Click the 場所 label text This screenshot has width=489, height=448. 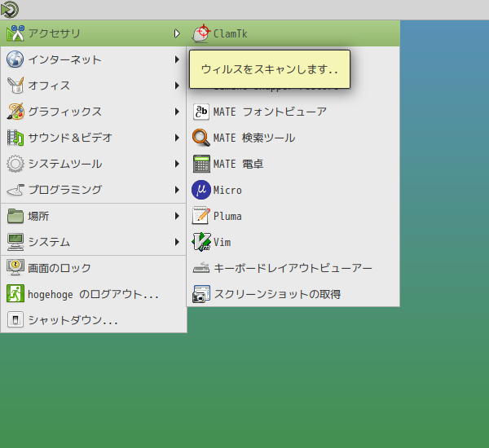pyautogui.click(x=38, y=216)
